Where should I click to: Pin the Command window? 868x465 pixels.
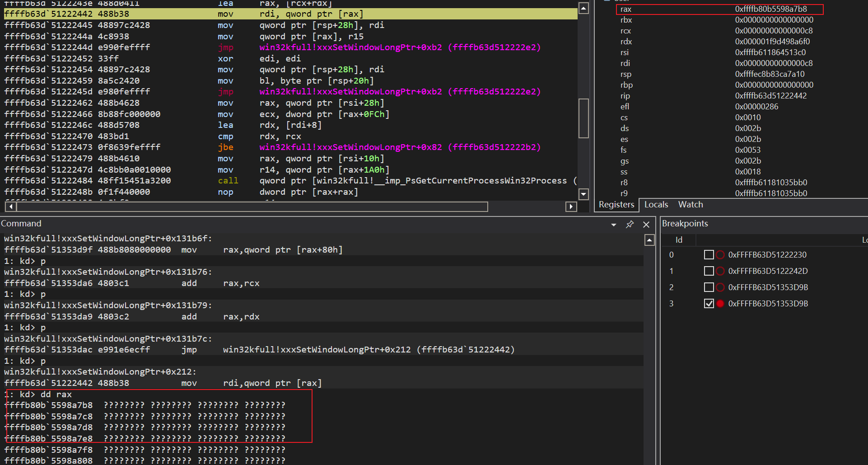[630, 224]
